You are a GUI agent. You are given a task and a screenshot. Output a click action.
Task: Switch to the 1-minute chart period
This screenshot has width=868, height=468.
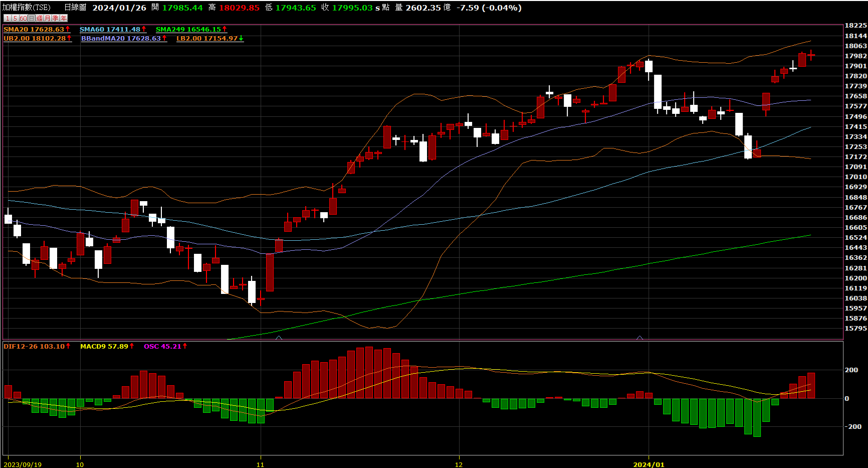coord(7,18)
